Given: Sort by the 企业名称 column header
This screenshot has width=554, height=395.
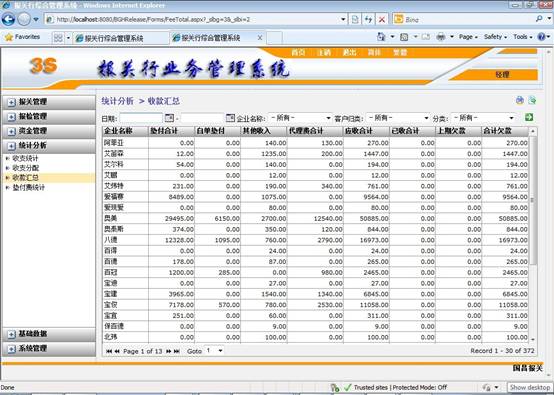Looking at the screenshot, I should point(125,131).
